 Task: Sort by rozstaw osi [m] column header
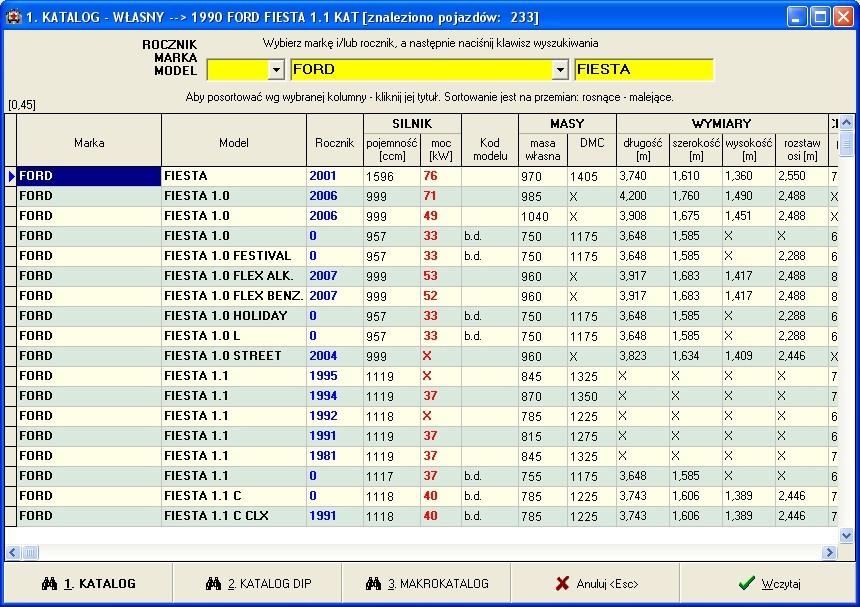pyautogui.click(x=802, y=149)
